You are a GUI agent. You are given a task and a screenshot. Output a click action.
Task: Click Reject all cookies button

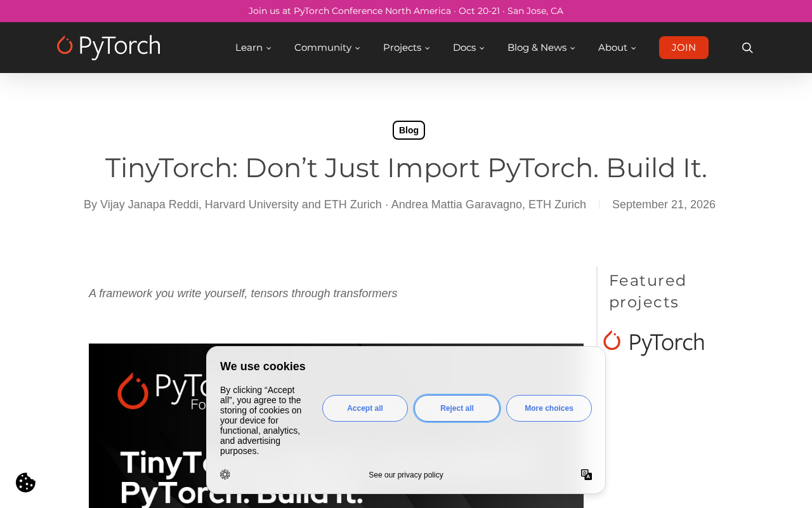[x=457, y=408]
